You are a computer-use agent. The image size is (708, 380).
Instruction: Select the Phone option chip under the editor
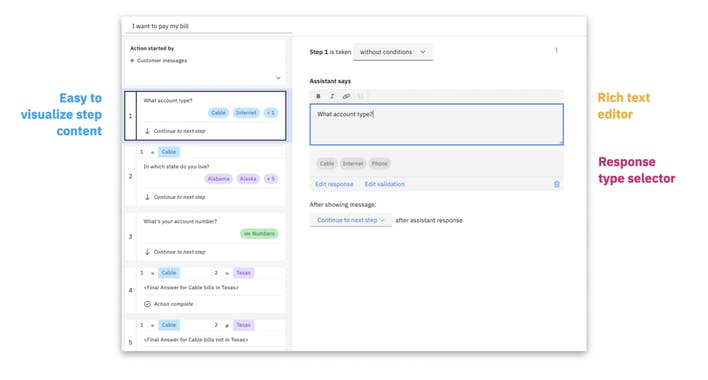click(x=379, y=163)
